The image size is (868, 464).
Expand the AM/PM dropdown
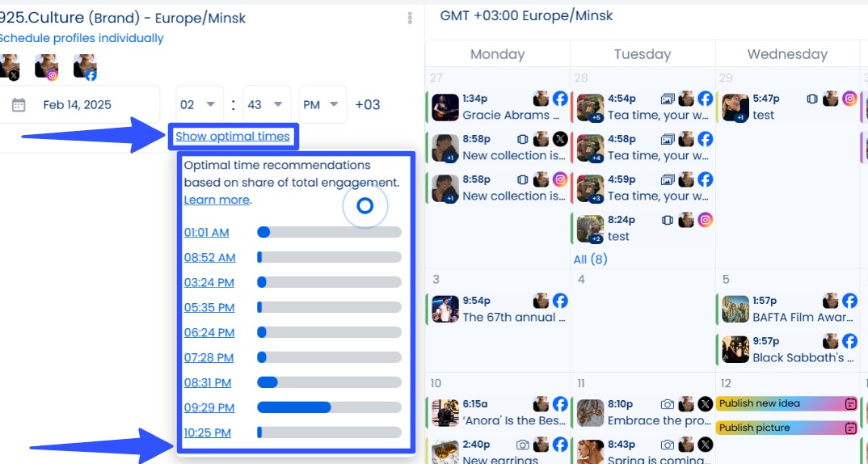click(322, 105)
